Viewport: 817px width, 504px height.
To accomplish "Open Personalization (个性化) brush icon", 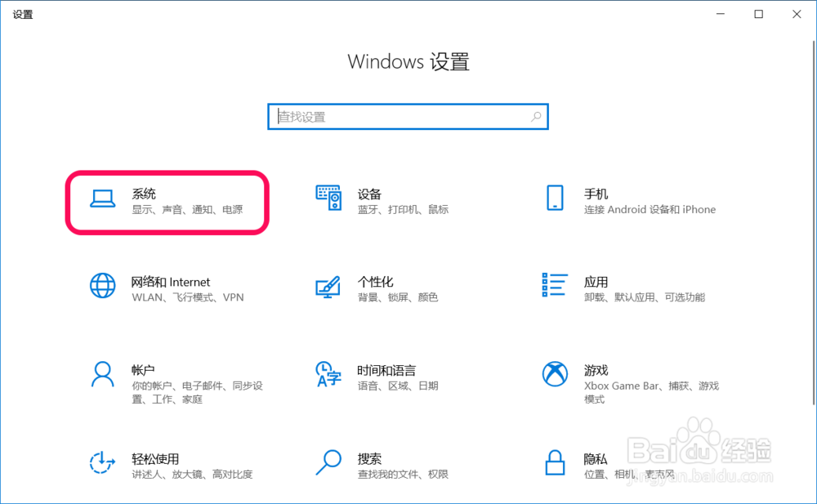I will pos(328,286).
